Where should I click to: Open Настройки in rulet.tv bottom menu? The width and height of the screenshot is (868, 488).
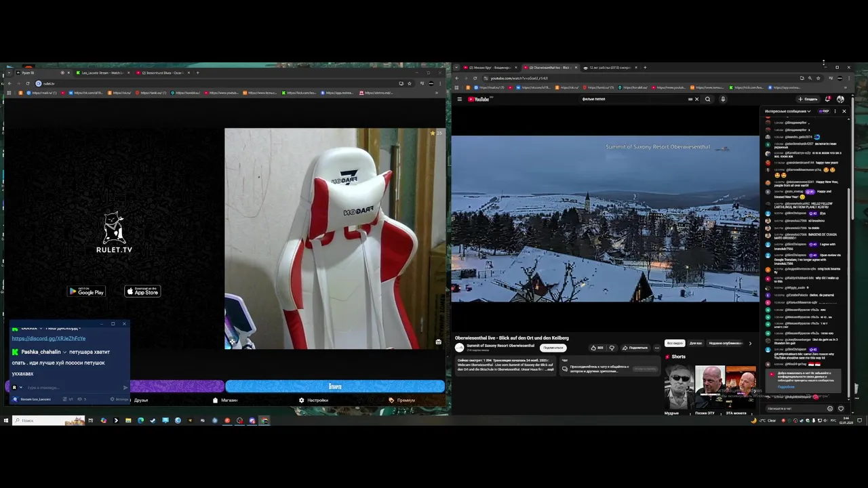(314, 400)
